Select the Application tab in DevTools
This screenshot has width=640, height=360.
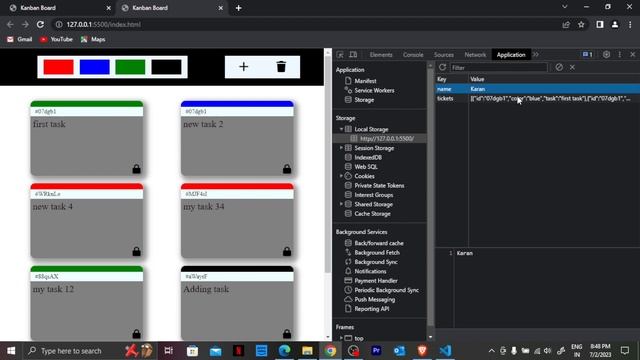click(511, 55)
